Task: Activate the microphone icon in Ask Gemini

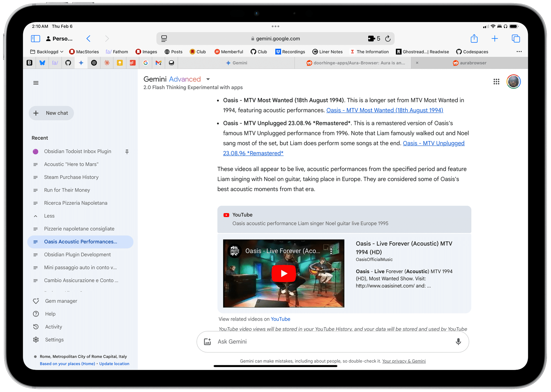Action: 458,342
